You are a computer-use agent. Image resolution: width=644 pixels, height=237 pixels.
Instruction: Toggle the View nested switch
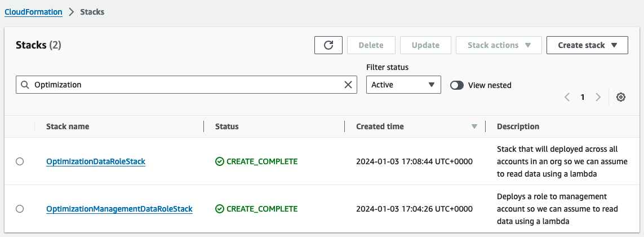pyautogui.click(x=457, y=85)
